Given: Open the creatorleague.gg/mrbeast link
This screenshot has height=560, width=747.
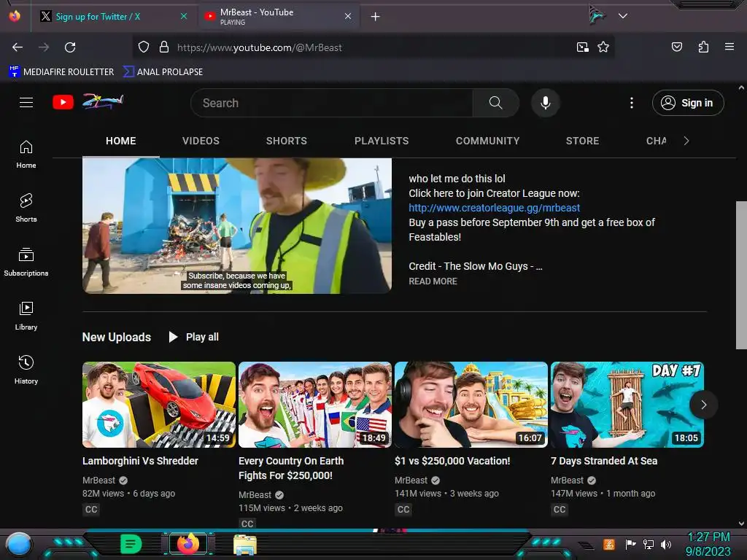Looking at the screenshot, I should [494, 208].
